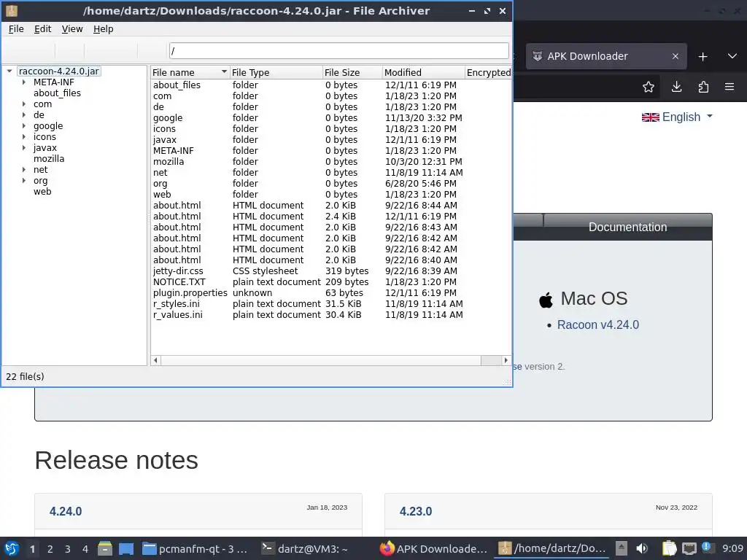
Task: Show the list all tabs chevron in Firefox
Action: pos(732,56)
